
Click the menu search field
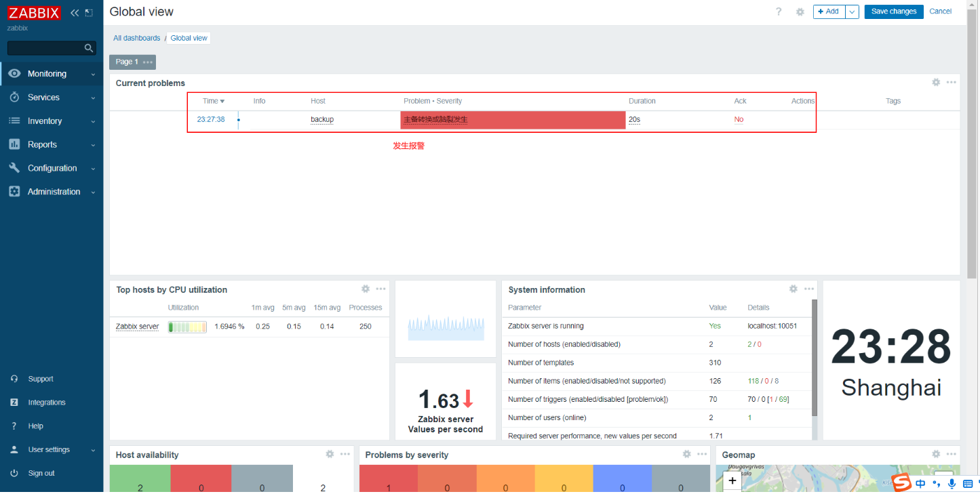pyautogui.click(x=52, y=48)
